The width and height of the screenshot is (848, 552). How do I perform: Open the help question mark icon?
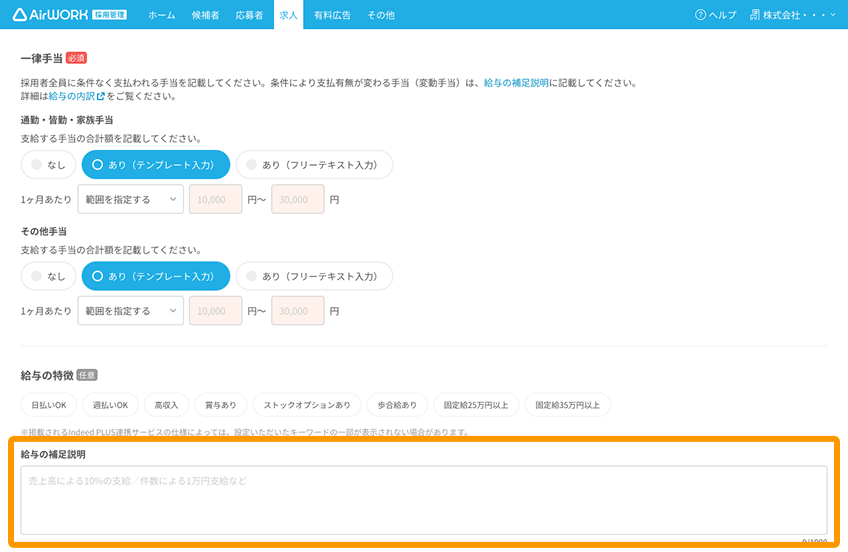[x=700, y=15]
